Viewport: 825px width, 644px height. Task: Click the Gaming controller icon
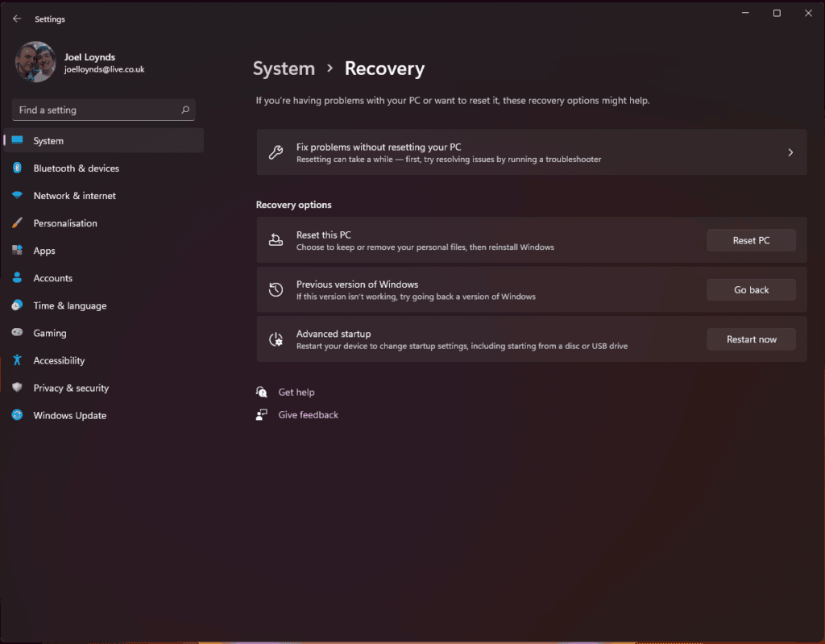point(18,332)
